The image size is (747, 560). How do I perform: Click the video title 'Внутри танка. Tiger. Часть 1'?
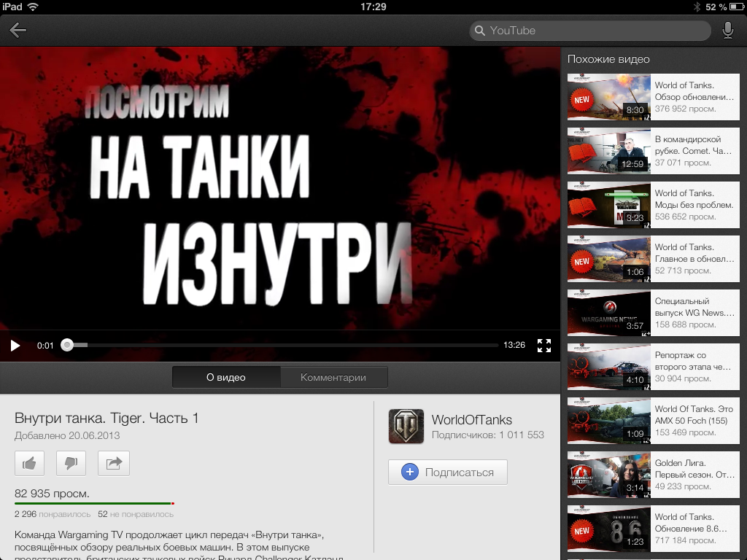click(107, 418)
